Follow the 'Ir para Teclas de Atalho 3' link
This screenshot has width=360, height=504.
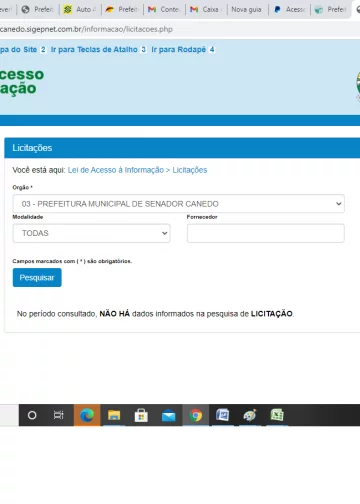(x=98, y=50)
